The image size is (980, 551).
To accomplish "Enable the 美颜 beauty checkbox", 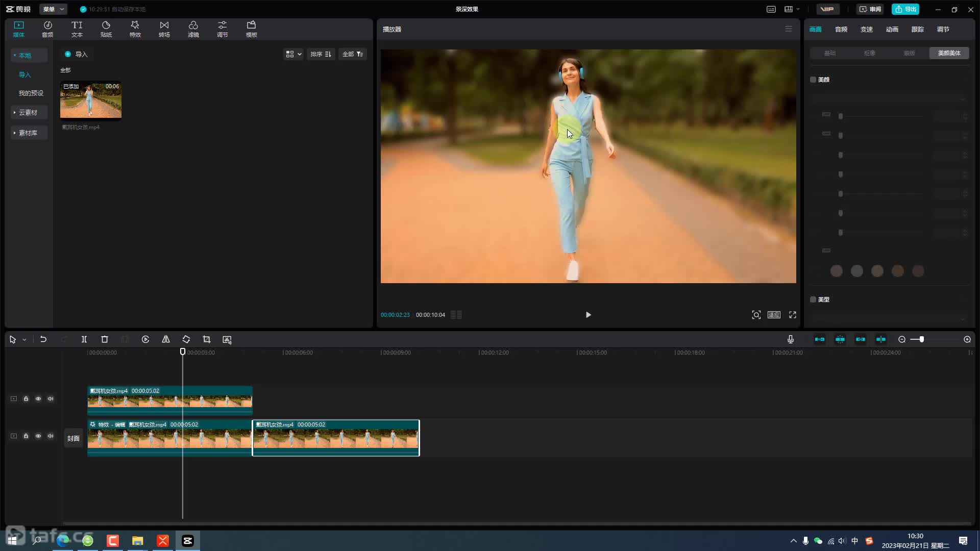I will pos(813,80).
